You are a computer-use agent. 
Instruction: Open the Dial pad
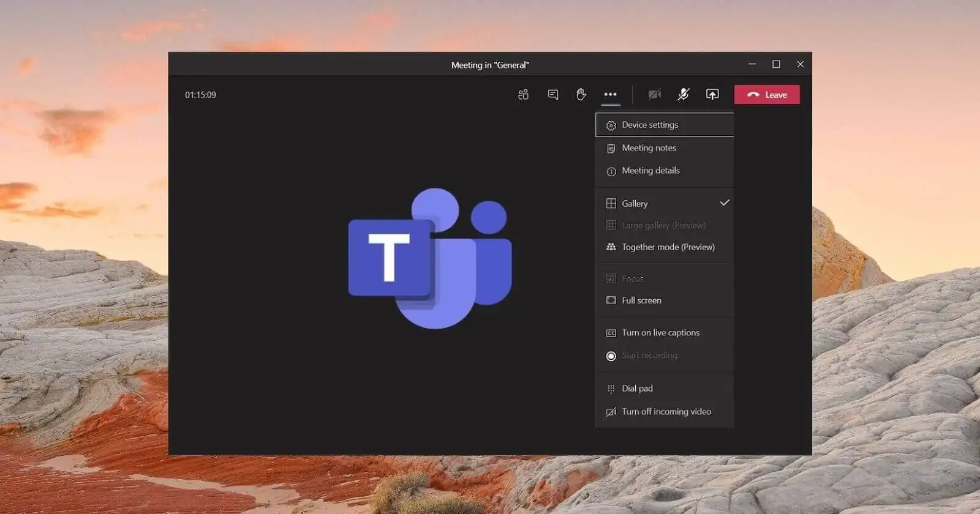pos(637,389)
